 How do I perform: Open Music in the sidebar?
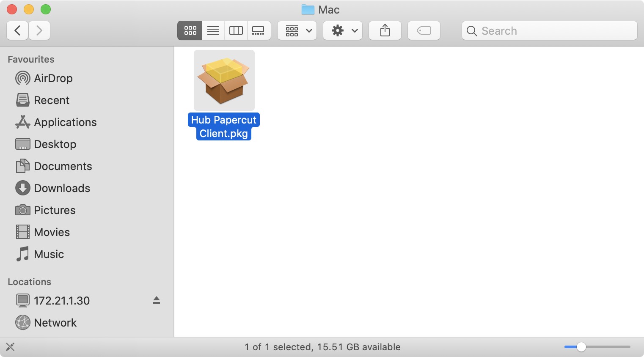coord(87,254)
